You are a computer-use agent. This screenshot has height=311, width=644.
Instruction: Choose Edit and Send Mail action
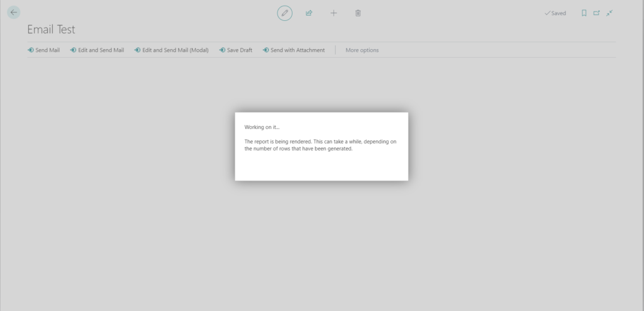click(97, 50)
